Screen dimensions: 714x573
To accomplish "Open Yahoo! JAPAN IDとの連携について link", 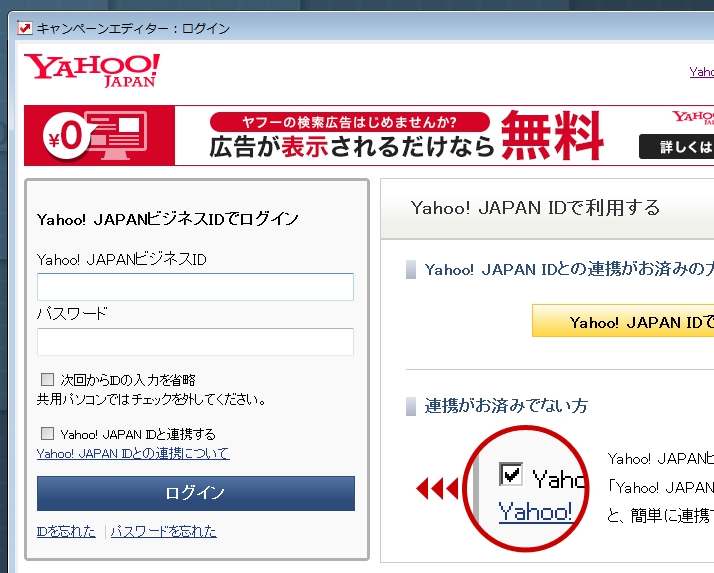I will (133, 453).
